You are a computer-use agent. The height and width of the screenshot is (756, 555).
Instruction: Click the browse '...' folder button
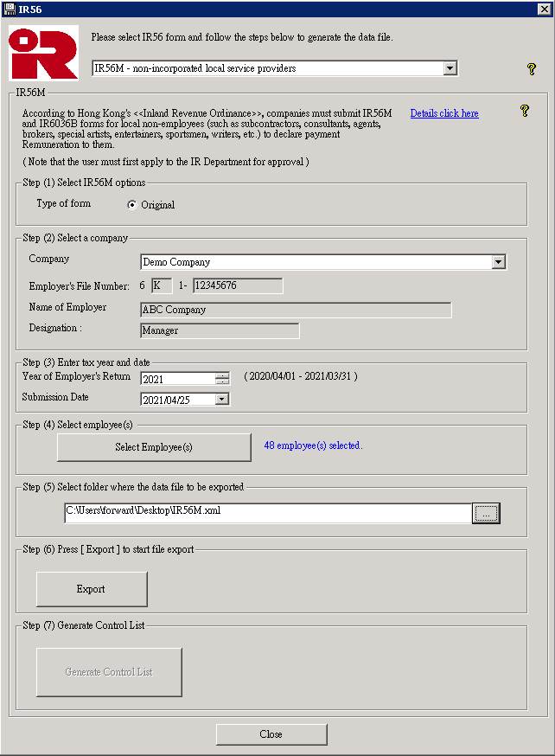click(x=486, y=514)
